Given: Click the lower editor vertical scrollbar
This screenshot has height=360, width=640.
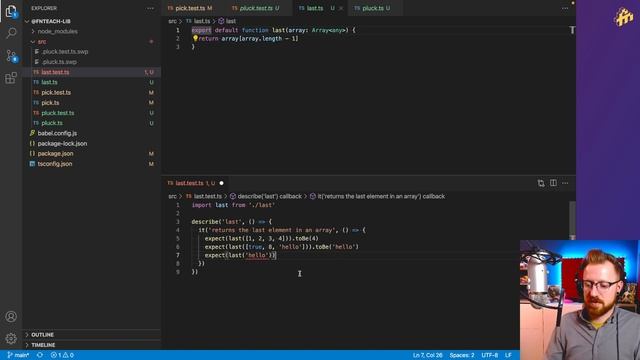Looking at the screenshot, I should point(572,220).
